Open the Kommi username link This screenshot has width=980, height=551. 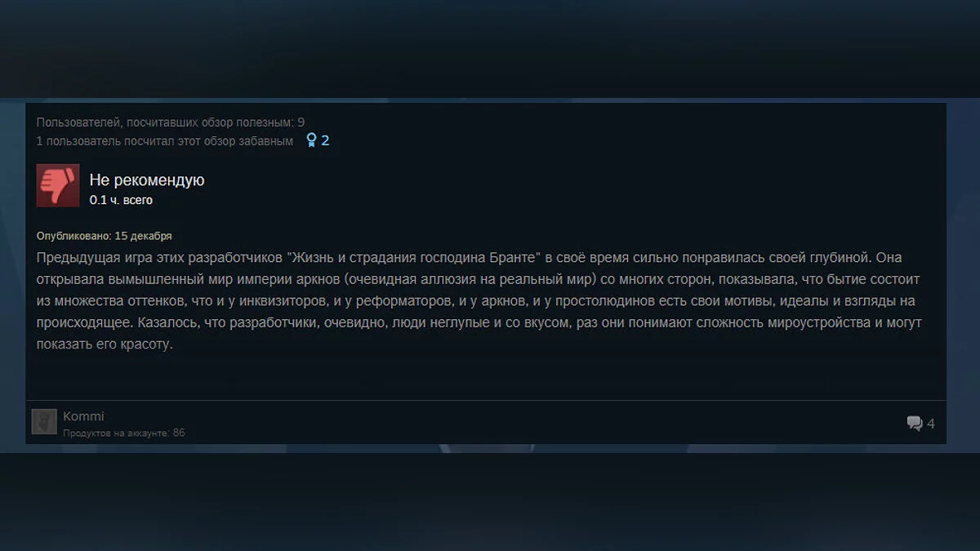point(83,416)
